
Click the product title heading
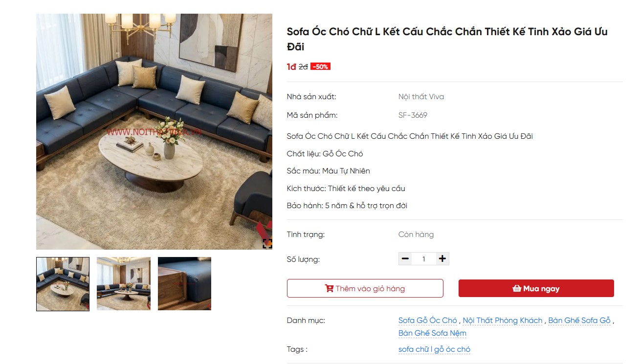(447, 39)
